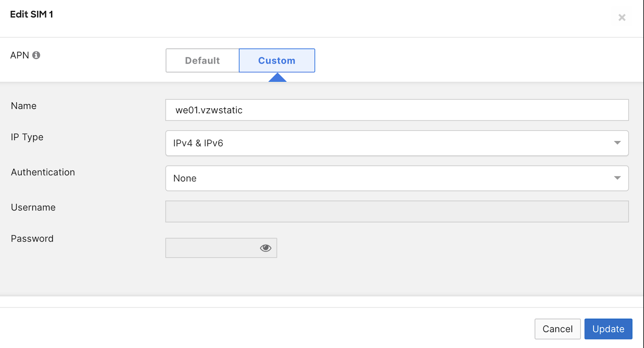Click the Username label
644x348 pixels.
click(33, 207)
